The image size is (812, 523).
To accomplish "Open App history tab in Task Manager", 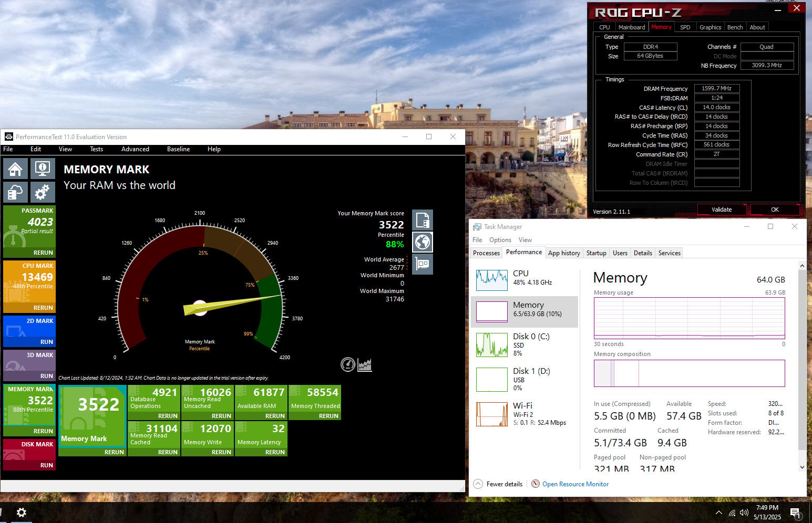I will [564, 253].
